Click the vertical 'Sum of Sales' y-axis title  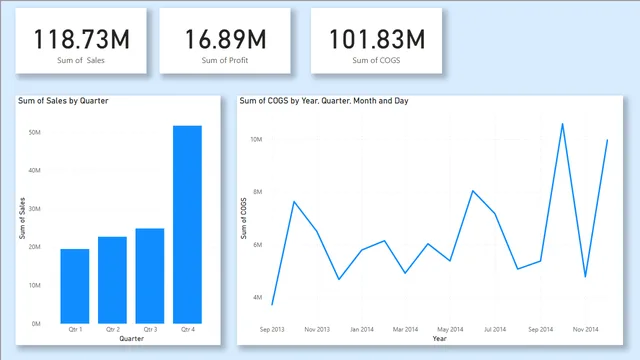coord(22,218)
